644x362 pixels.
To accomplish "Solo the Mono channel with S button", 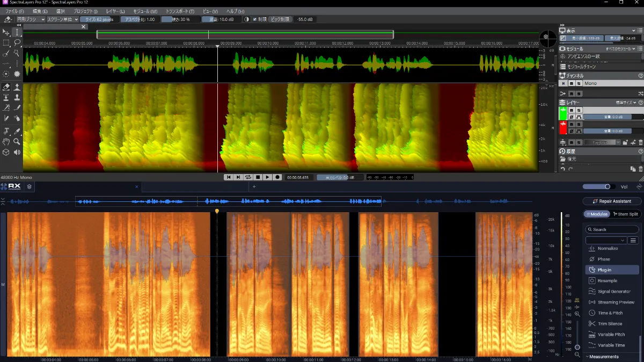I will [x=579, y=83].
